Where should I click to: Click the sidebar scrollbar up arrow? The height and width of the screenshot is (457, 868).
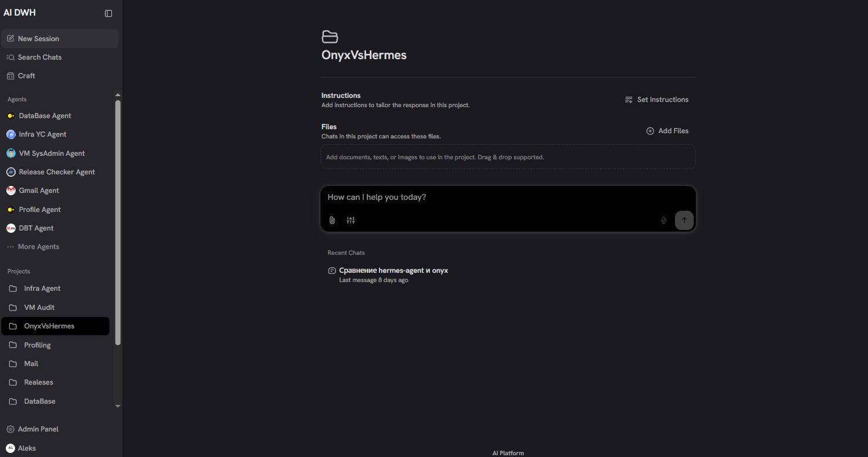pyautogui.click(x=118, y=95)
